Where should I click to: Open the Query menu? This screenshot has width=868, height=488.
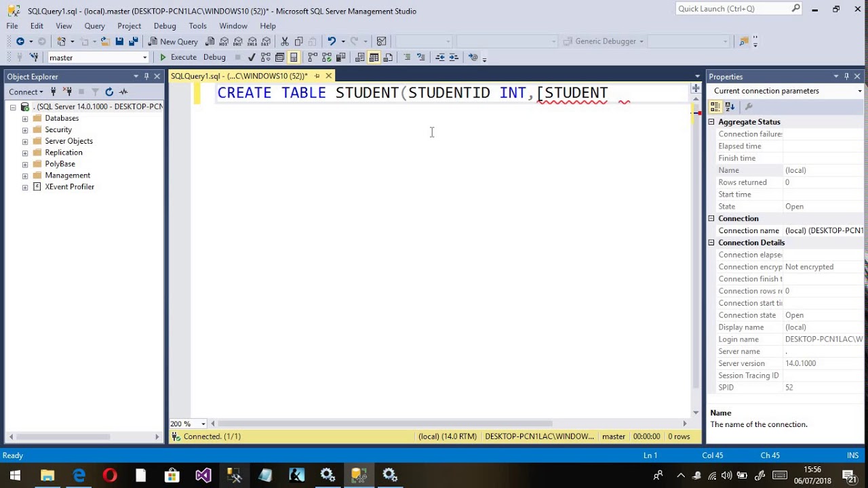point(94,26)
